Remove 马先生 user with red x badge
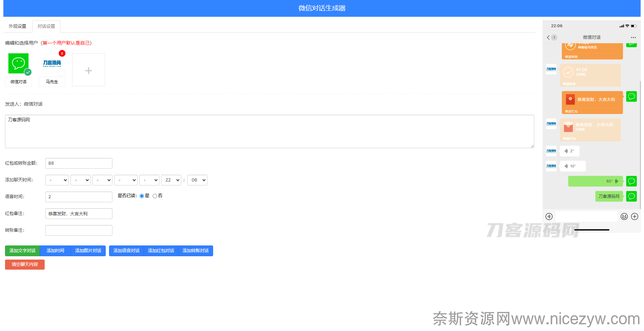 tap(62, 53)
